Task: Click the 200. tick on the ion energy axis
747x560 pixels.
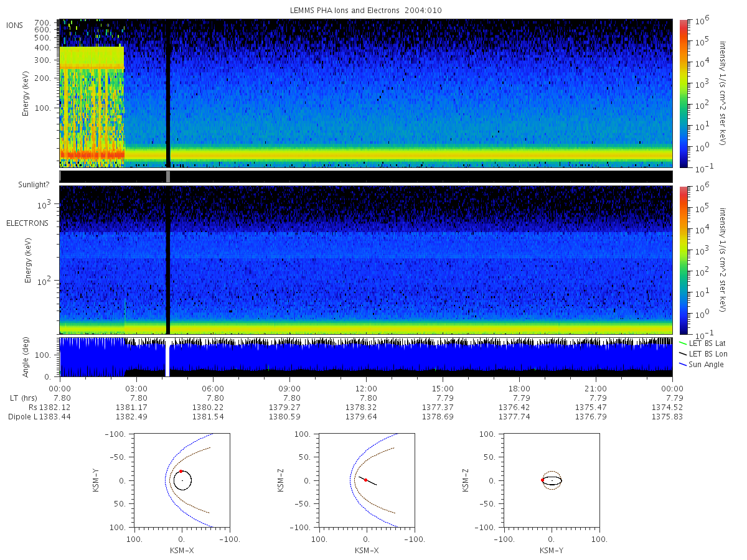Action: click(42, 79)
